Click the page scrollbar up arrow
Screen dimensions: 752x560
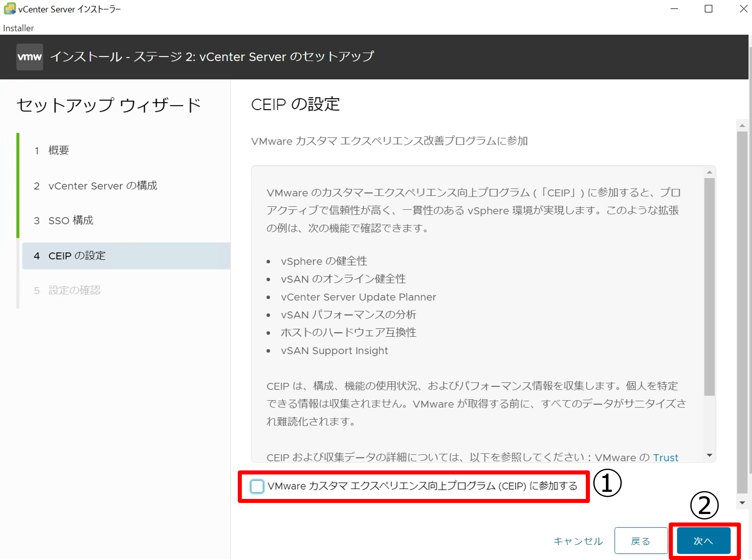(742, 125)
